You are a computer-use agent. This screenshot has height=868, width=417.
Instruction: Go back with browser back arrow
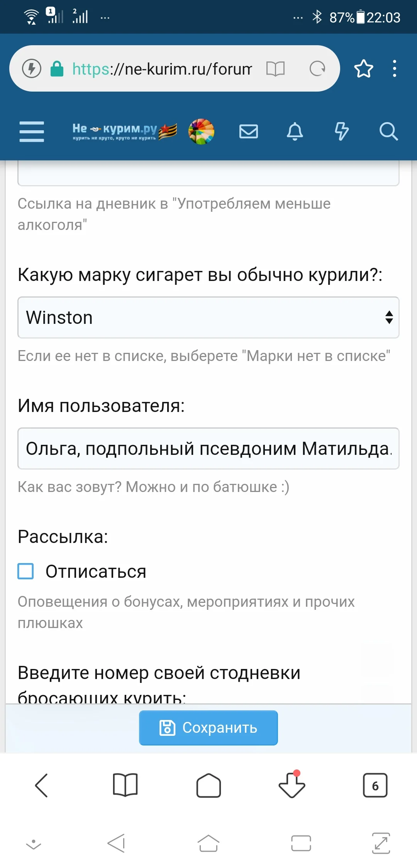point(42,785)
